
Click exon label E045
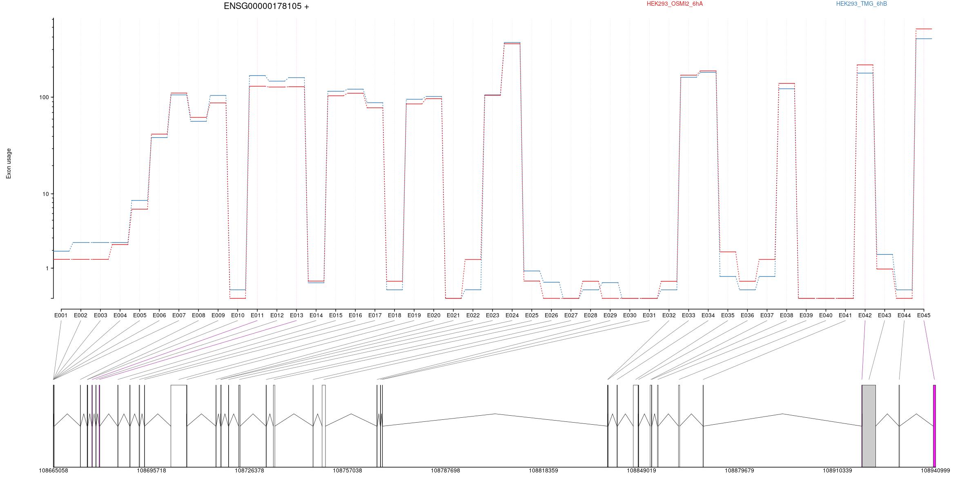[924, 315]
